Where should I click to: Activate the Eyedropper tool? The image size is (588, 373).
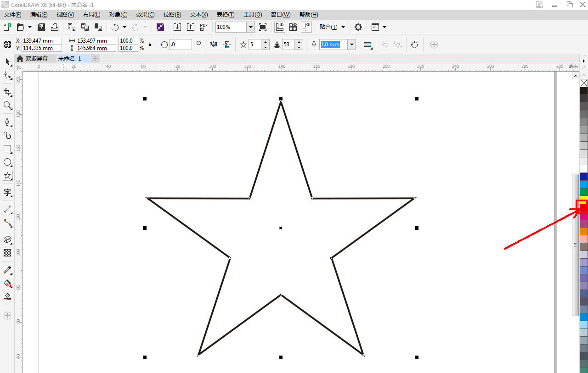7,270
